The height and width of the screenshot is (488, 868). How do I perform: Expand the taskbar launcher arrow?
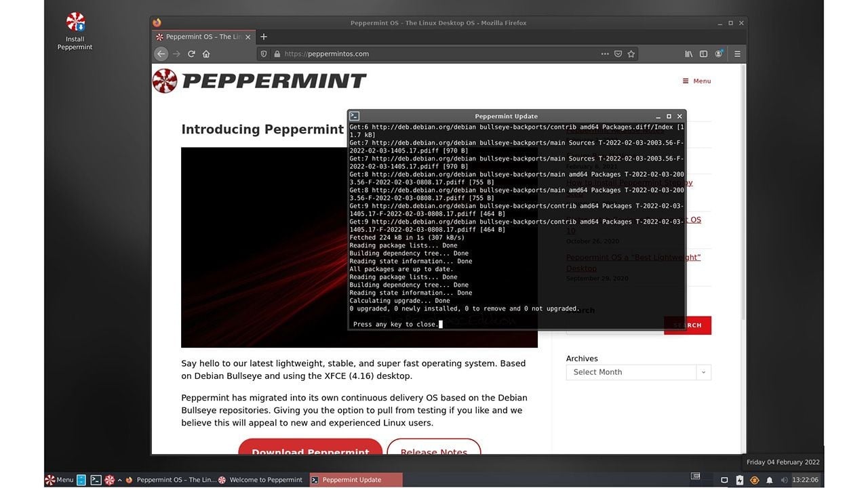tap(119, 480)
